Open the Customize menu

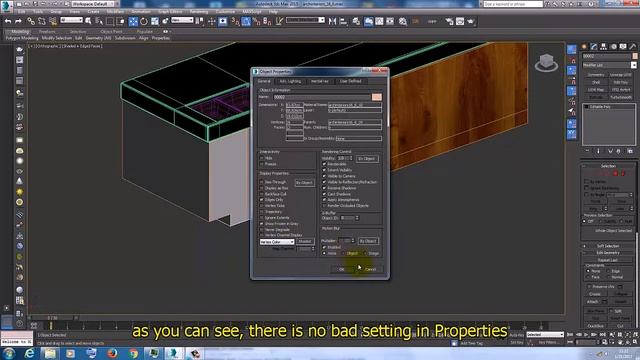(x=225, y=11)
